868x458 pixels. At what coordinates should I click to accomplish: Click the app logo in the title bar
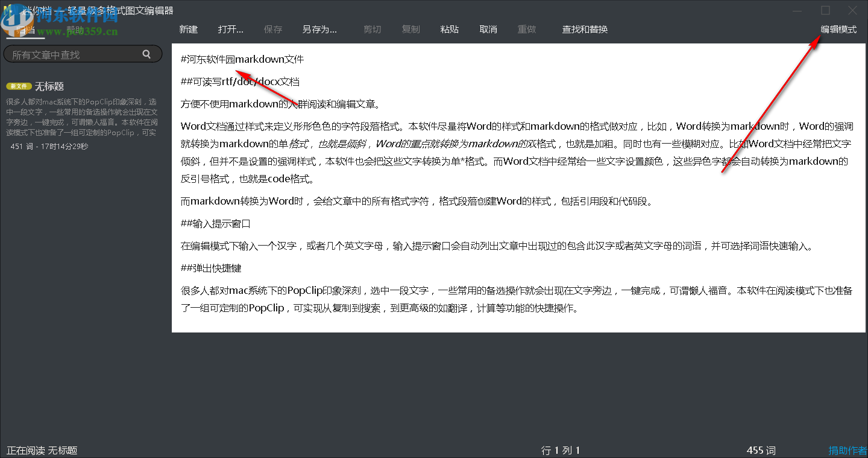point(7,10)
